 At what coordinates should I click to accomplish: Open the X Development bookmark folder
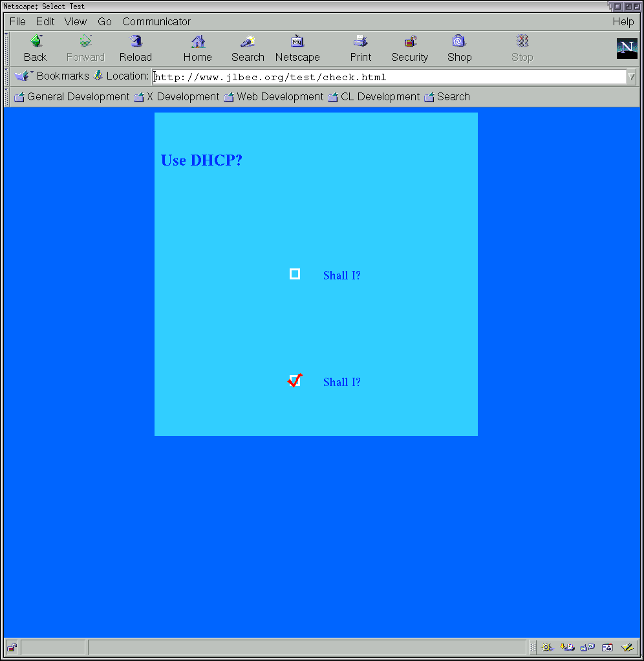177,97
